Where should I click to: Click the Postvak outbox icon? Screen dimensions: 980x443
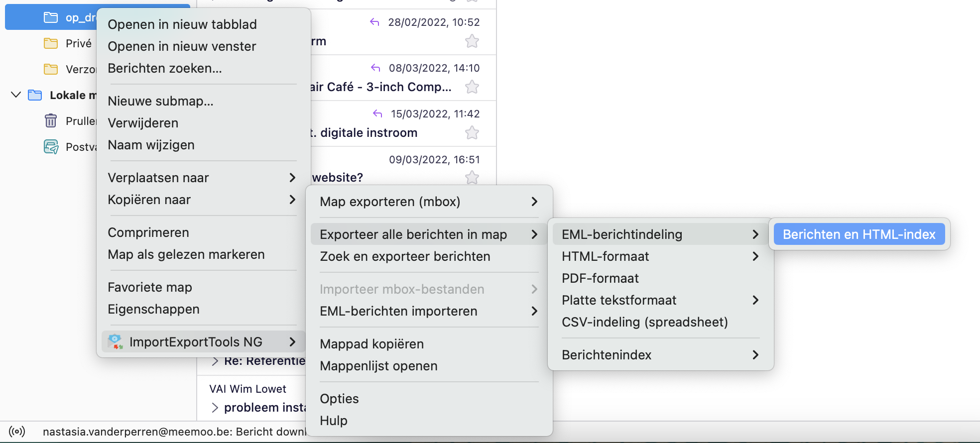[51, 147]
